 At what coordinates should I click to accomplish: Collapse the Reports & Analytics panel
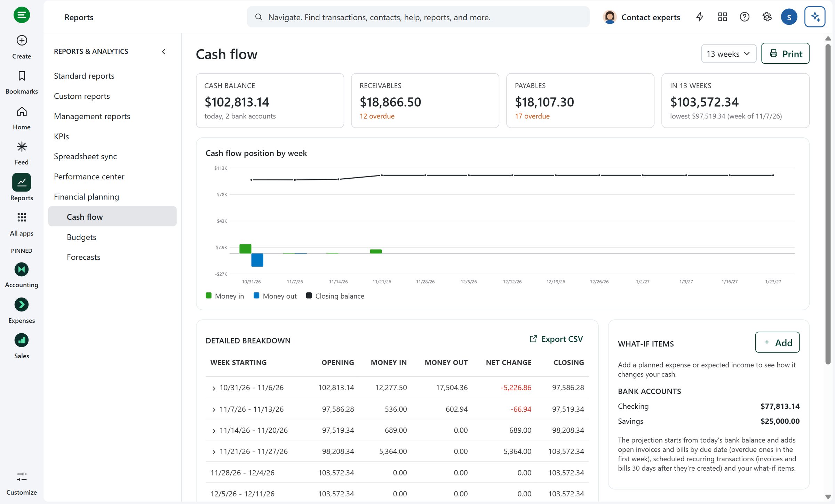coord(164,51)
